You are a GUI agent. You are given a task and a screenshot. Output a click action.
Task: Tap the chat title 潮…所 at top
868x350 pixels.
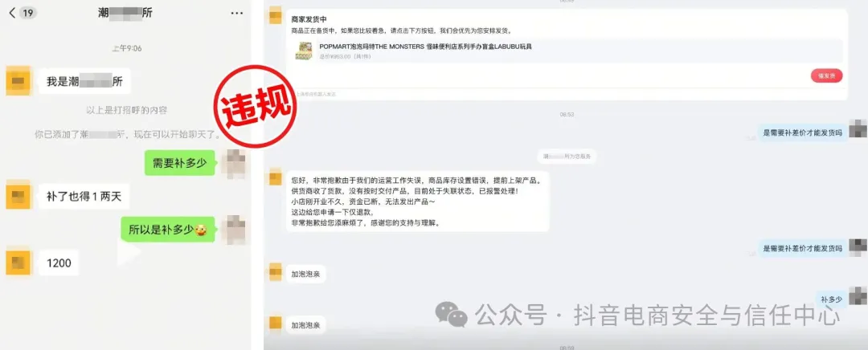125,14
